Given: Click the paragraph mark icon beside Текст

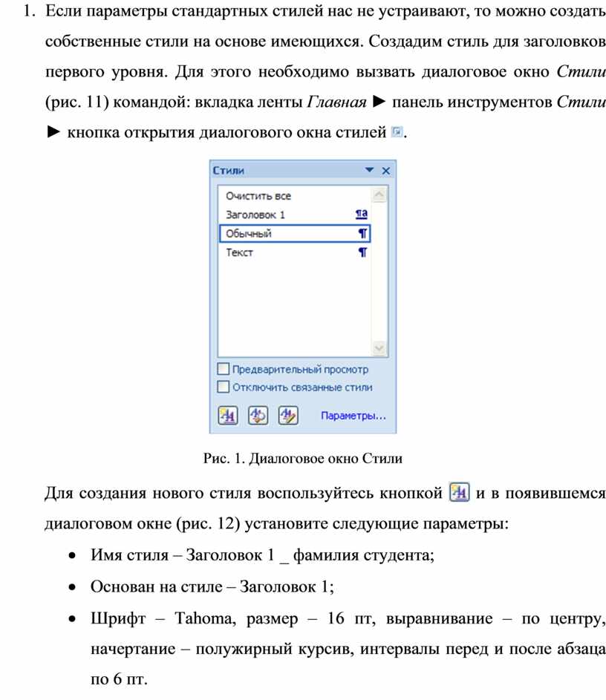Looking at the screenshot, I should point(363,252).
